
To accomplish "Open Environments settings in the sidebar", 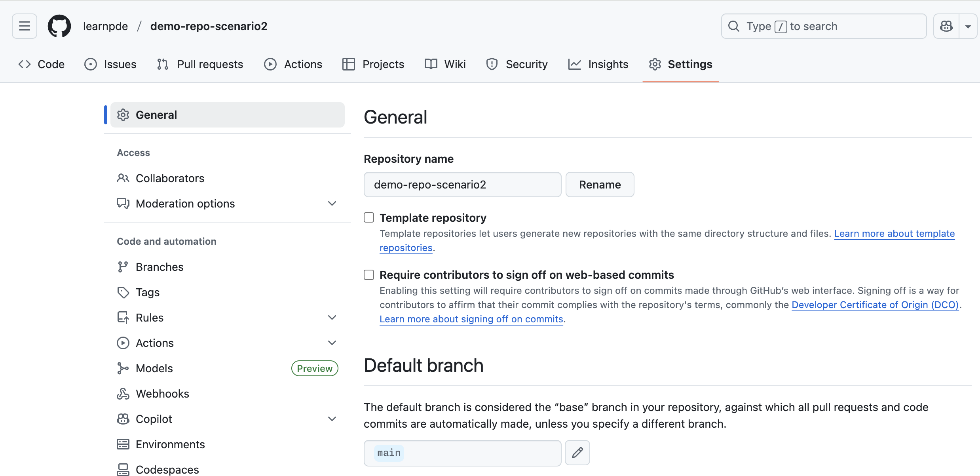I will 170,444.
